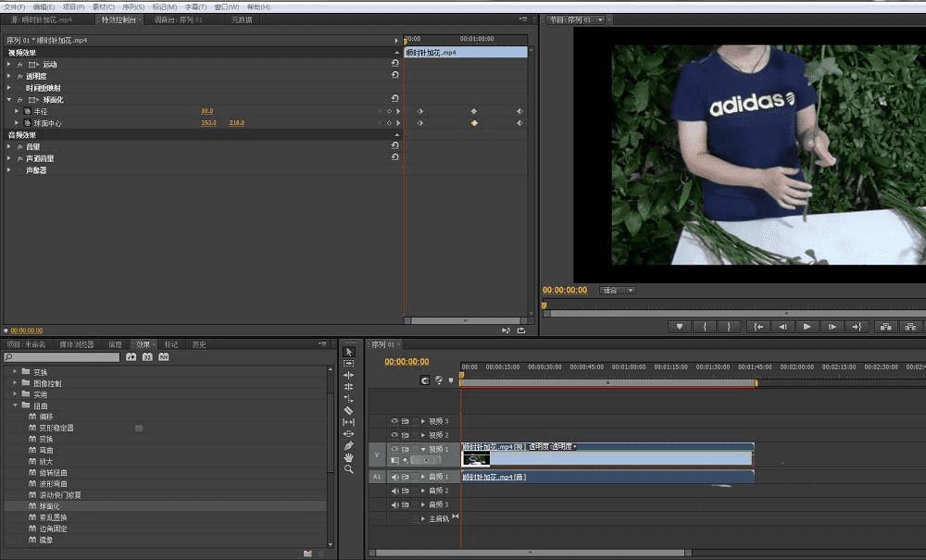Toggle eye visibility for 视频 3 track
The height and width of the screenshot is (560, 926).
394,421
